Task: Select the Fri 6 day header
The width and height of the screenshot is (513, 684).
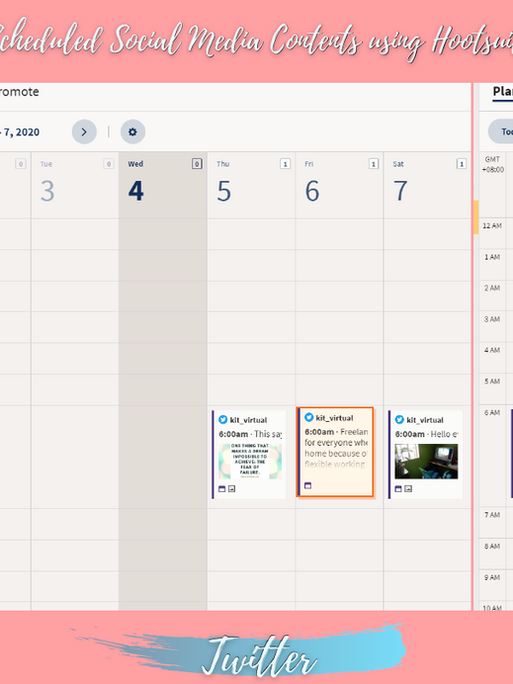Action: coord(339,185)
